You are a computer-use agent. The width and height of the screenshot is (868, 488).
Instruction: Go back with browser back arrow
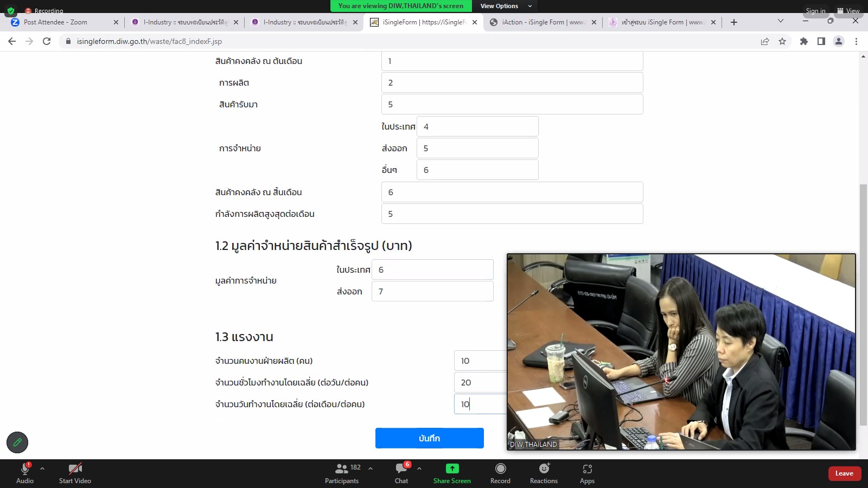pyautogui.click(x=12, y=41)
